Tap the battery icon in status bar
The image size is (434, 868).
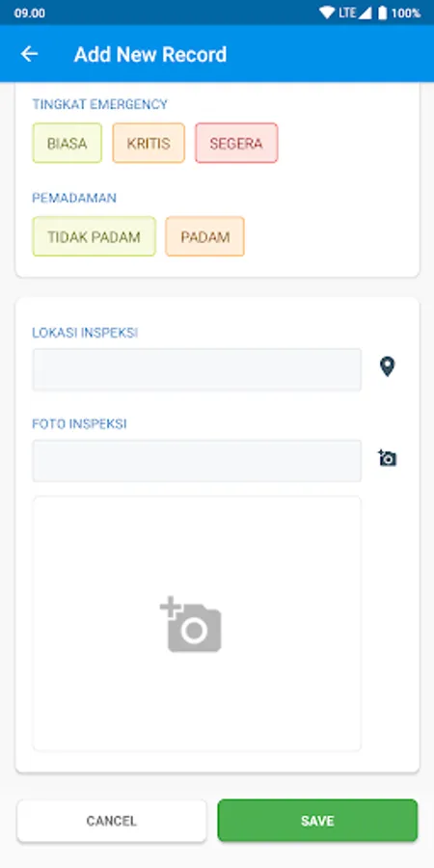point(382,13)
